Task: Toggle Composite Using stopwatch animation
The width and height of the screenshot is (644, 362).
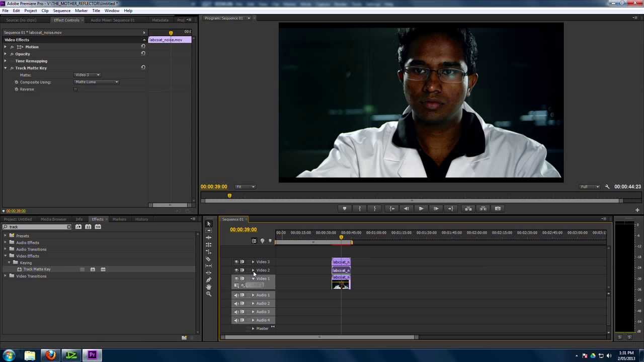Action: click(x=16, y=82)
